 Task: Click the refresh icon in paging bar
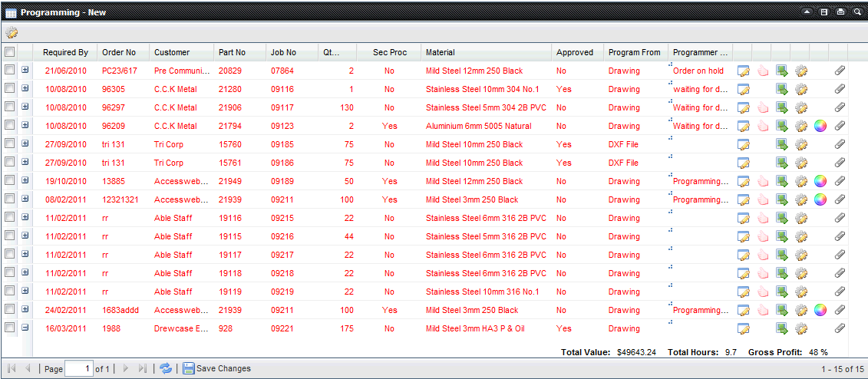pyautogui.click(x=166, y=368)
